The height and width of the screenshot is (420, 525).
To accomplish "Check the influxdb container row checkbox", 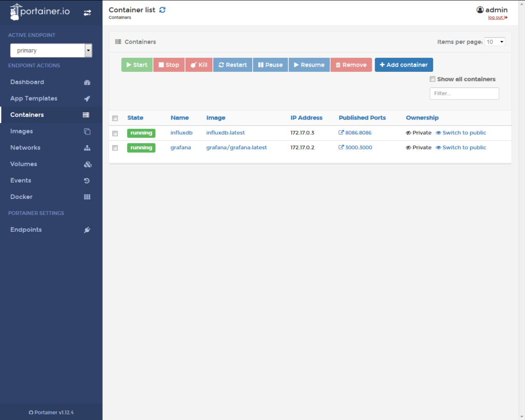I will pos(115,133).
